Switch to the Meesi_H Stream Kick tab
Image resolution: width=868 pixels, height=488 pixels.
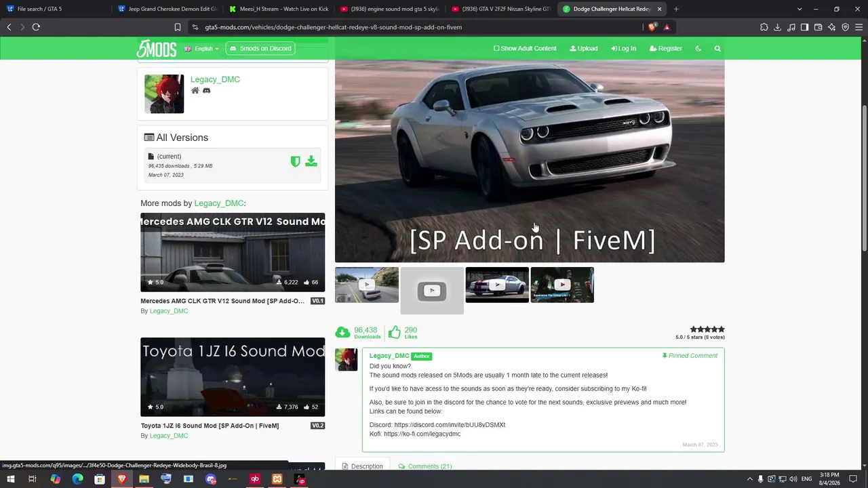tap(278, 9)
